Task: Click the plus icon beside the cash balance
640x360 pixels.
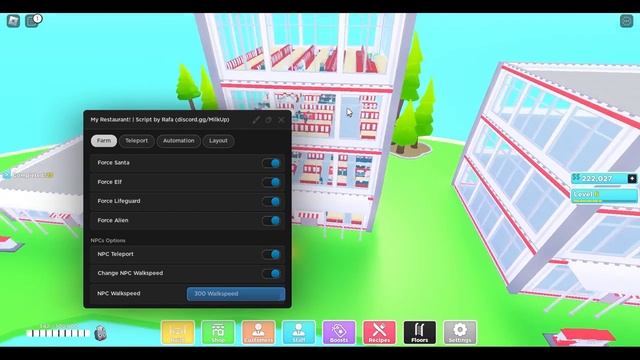Action: (632, 178)
